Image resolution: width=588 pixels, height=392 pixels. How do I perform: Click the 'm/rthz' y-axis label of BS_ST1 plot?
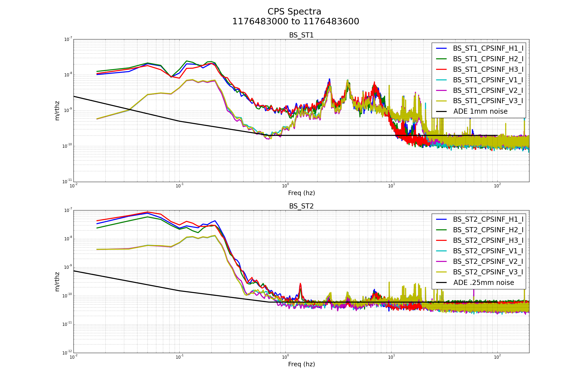[x=57, y=111]
